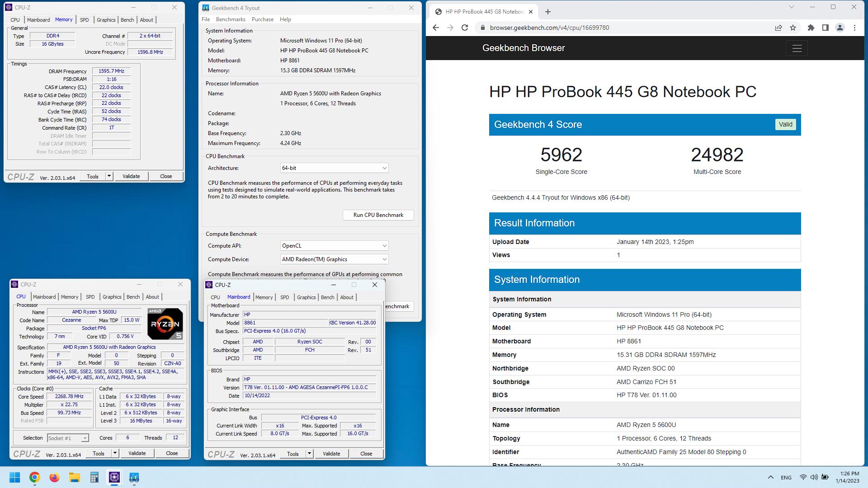
Task: Bookmark this page with star icon
Action: [793, 28]
